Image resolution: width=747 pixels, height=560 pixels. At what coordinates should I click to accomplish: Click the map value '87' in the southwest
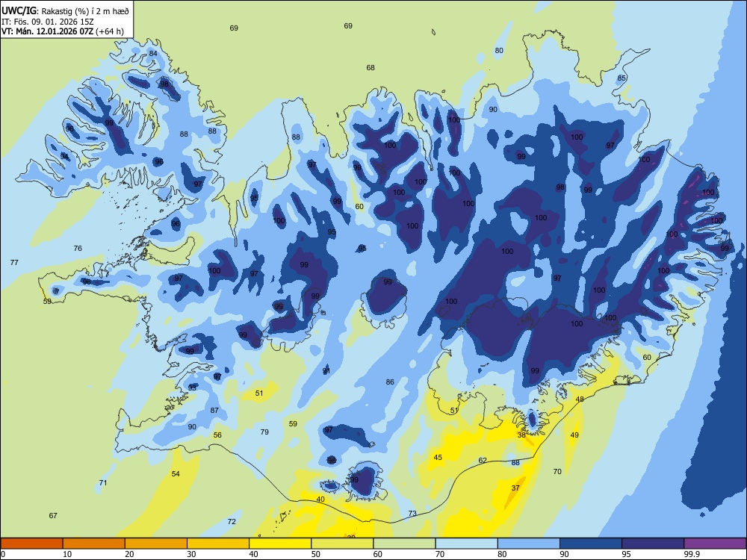pos(214,411)
